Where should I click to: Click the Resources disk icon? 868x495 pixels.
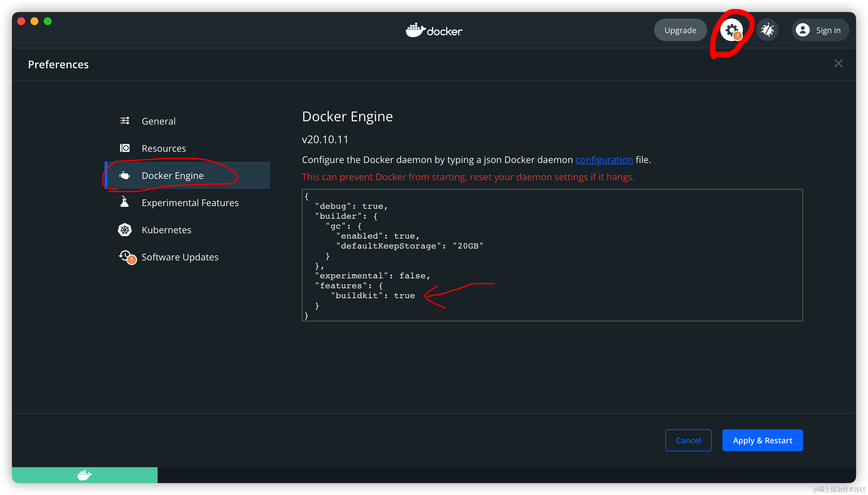[124, 148]
